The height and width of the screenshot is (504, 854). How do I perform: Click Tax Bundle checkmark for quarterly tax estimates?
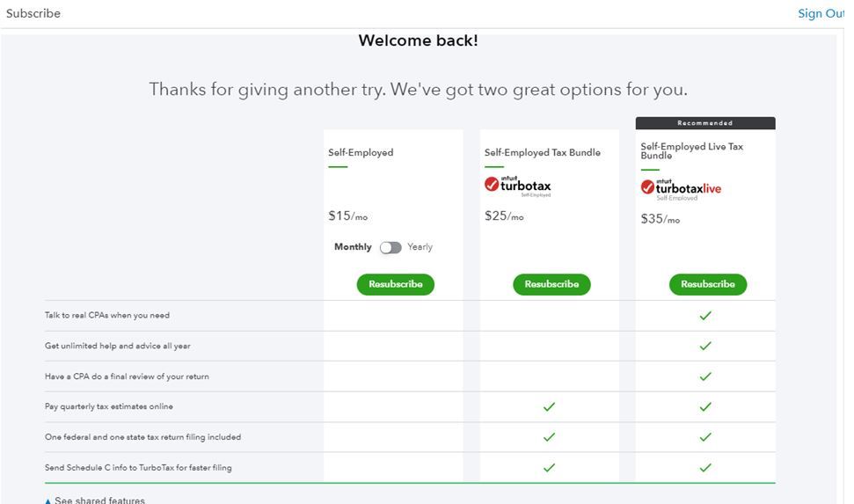coord(549,406)
